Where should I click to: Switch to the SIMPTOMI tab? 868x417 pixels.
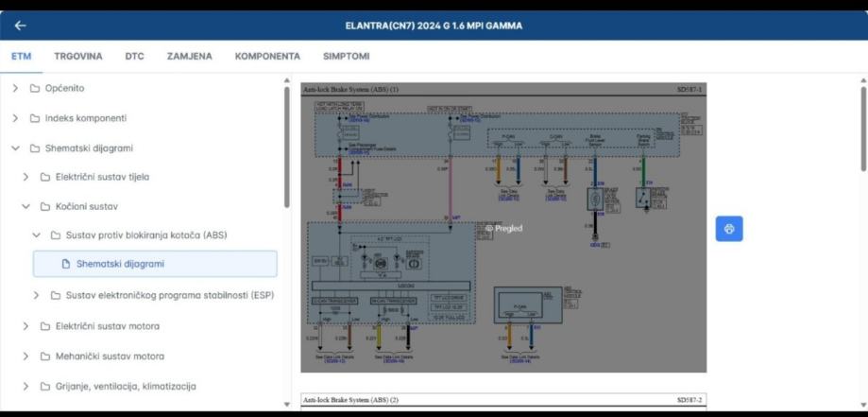click(x=346, y=56)
